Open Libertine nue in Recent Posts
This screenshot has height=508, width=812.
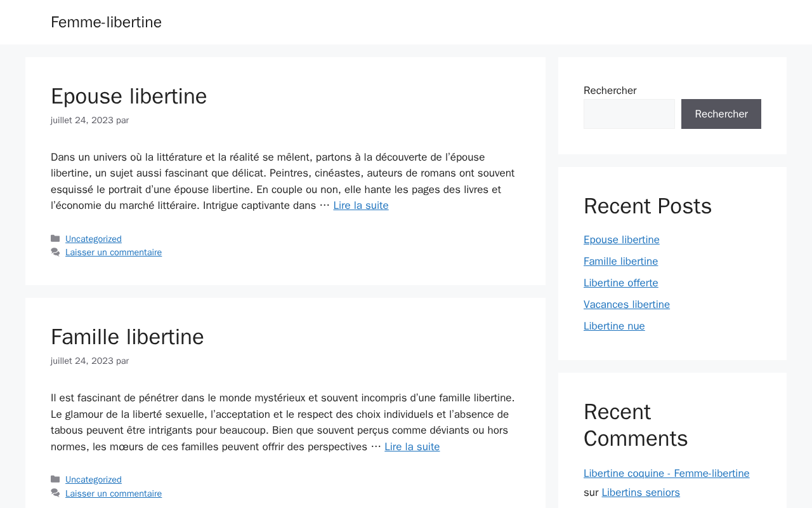pyautogui.click(x=614, y=326)
